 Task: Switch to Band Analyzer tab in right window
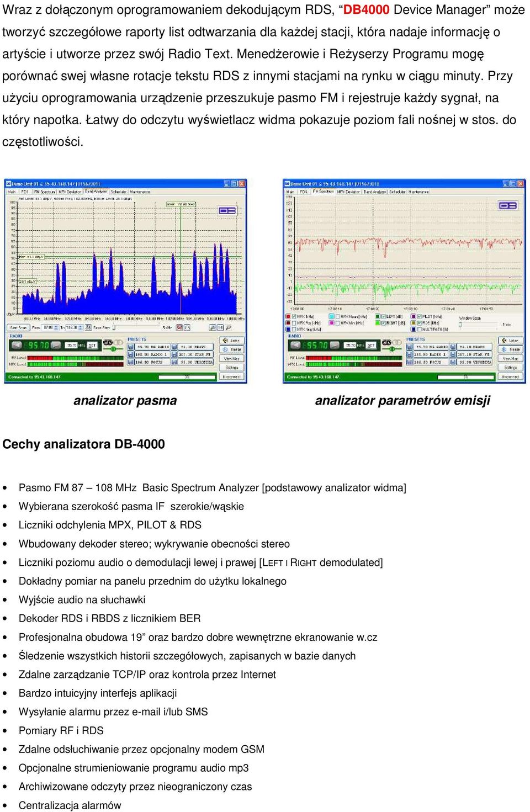(375, 192)
